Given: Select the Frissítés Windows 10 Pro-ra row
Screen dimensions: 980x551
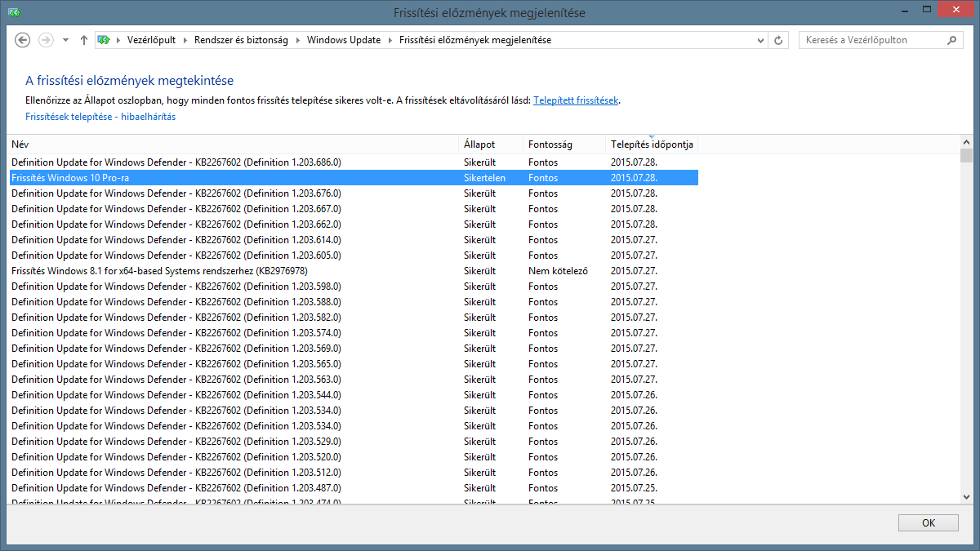Looking at the screenshot, I should point(353,178).
